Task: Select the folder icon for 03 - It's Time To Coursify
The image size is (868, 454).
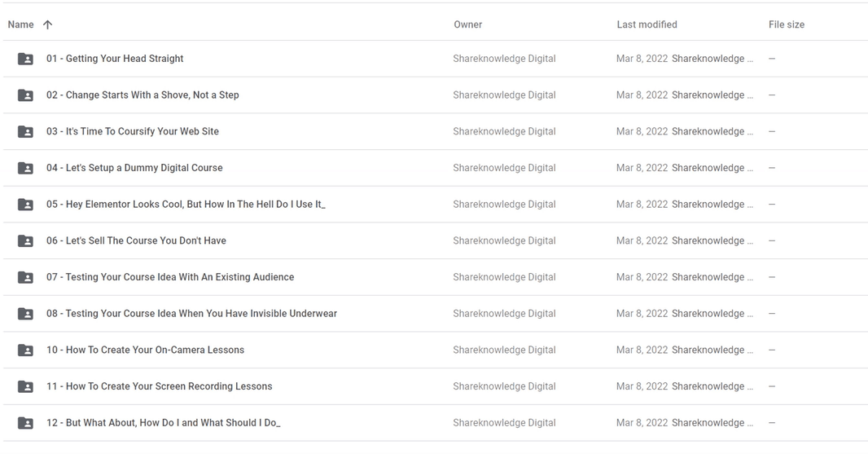Action: point(25,132)
